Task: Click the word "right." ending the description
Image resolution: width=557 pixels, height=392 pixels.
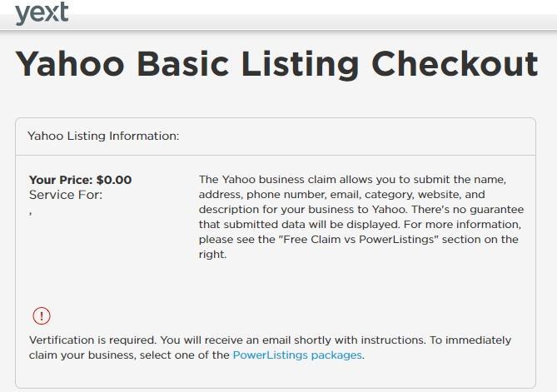Action: point(212,254)
